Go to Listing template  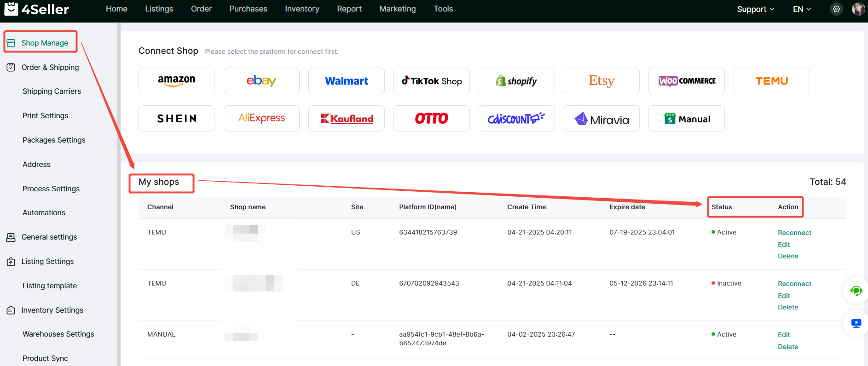click(x=50, y=286)
